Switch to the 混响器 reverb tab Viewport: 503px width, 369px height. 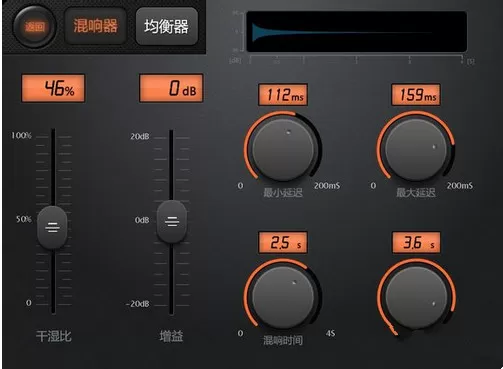(96, 26)
